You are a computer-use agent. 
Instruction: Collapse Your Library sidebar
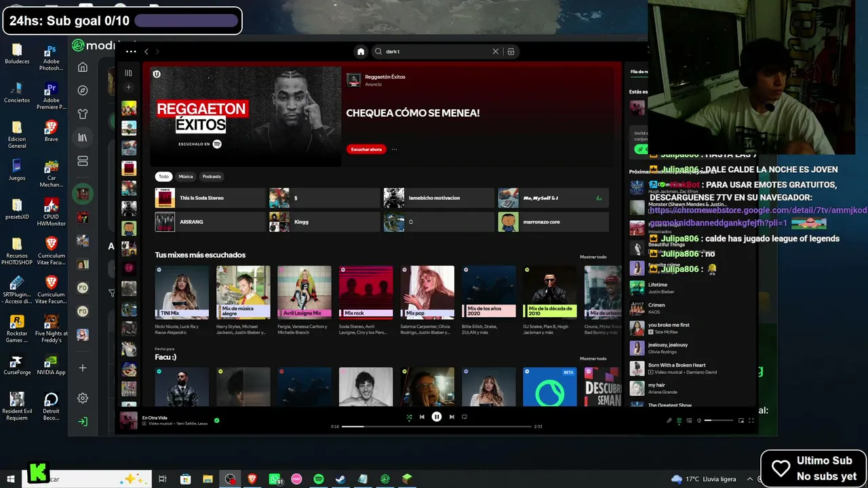(128, 73)
